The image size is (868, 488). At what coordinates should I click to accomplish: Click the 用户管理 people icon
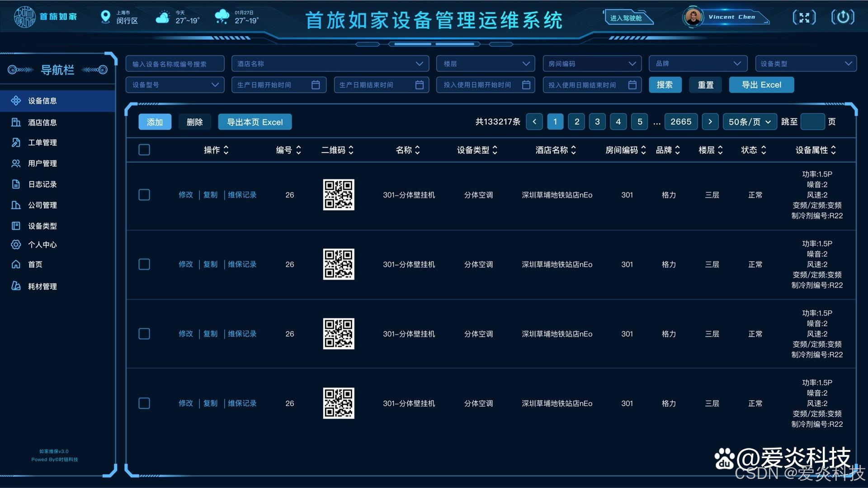(16, 163)
